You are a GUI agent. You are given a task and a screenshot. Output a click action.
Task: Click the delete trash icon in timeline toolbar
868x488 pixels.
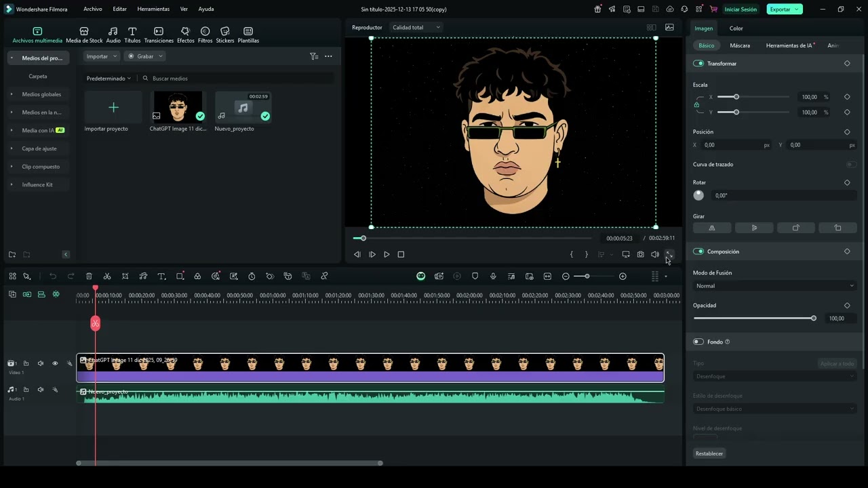tap(89, 277)
